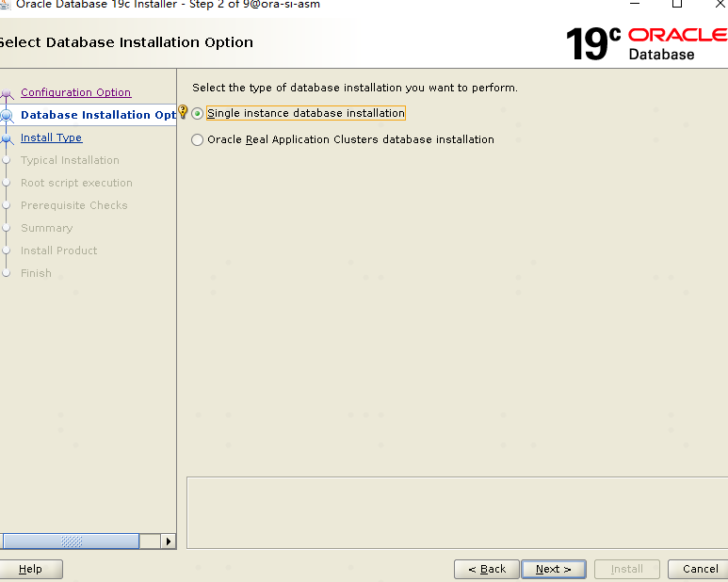This screenshot has height=582, width=728.
Task: Click the Typical Installation step label
Action: point(70,160)
